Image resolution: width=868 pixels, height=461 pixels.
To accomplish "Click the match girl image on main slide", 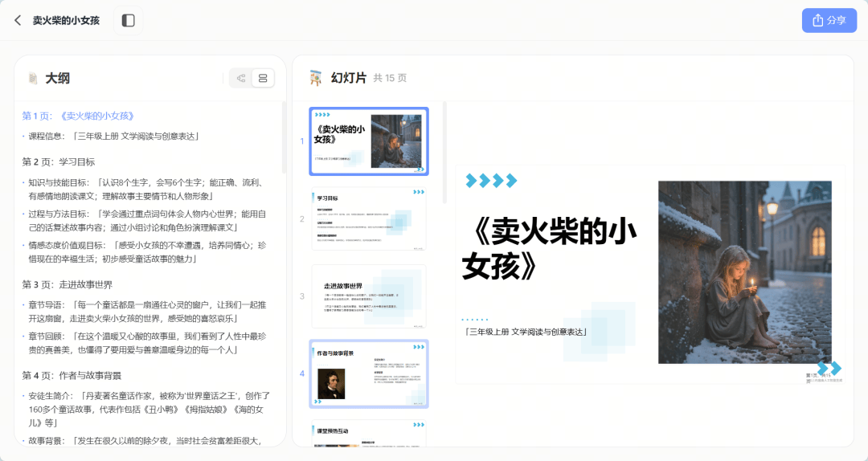I will (744, 272).
